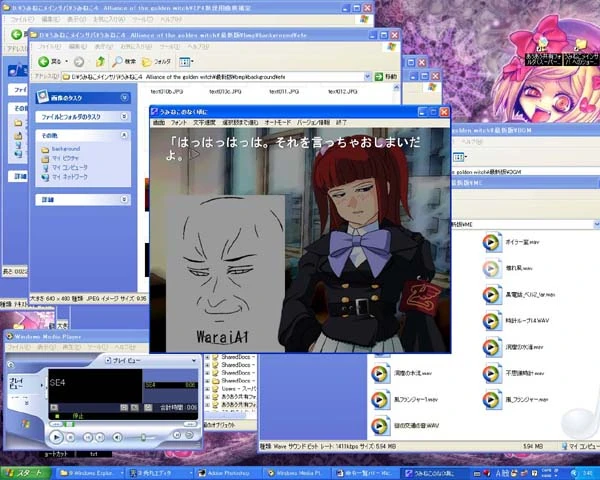The height and width of the screenshot is (480, 600).
Task: Click the Next track button in Media Player
Action: (x=99, y=437)
